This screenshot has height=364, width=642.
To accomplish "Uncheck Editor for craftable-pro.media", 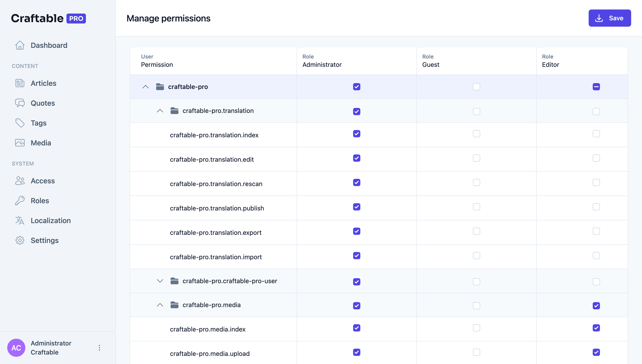I will (596, 306).
